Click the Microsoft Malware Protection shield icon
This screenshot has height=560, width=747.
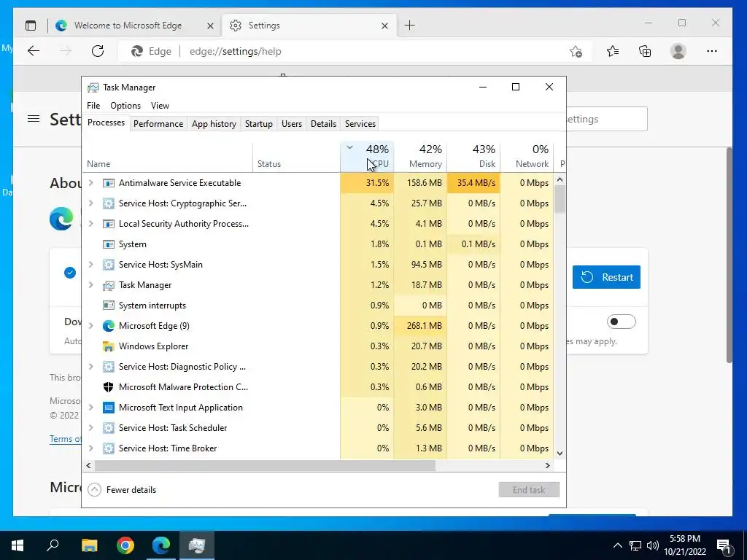(x=109, y=387)
